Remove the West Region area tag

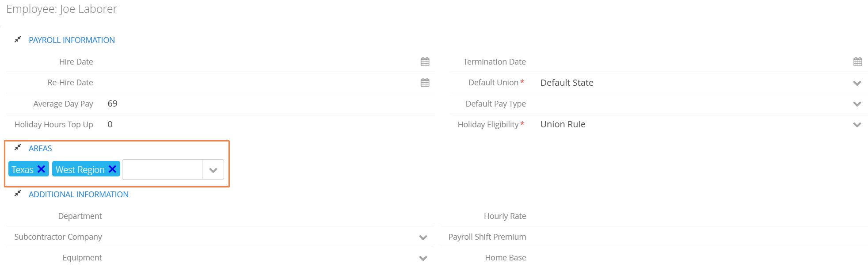coord(112,169)
